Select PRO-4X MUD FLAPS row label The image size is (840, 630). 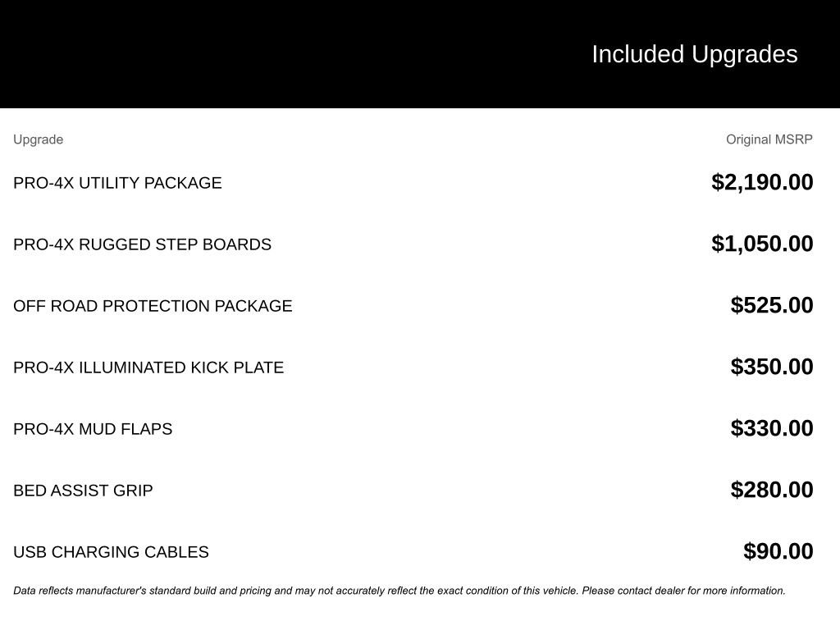93,429
